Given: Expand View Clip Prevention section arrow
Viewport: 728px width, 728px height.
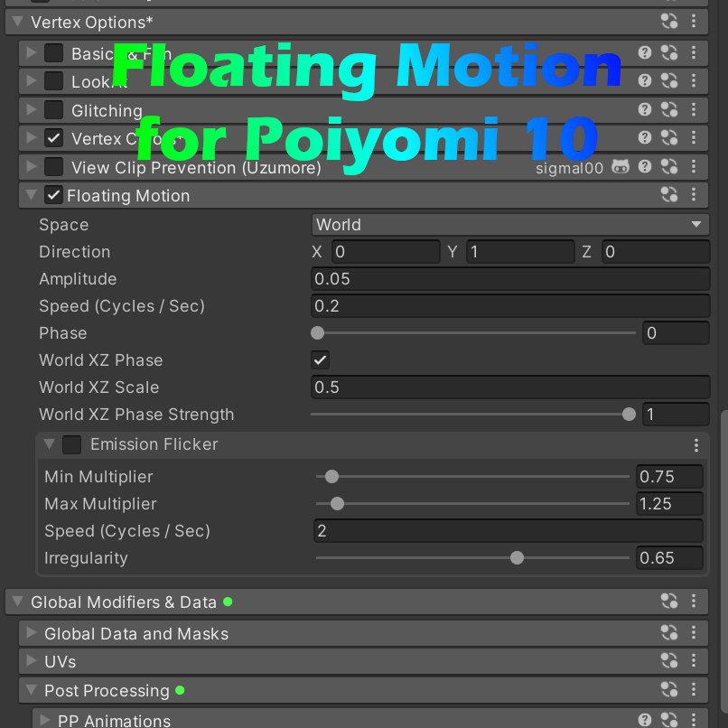Looking at the screenshot, I should click(x=31, y=166).
